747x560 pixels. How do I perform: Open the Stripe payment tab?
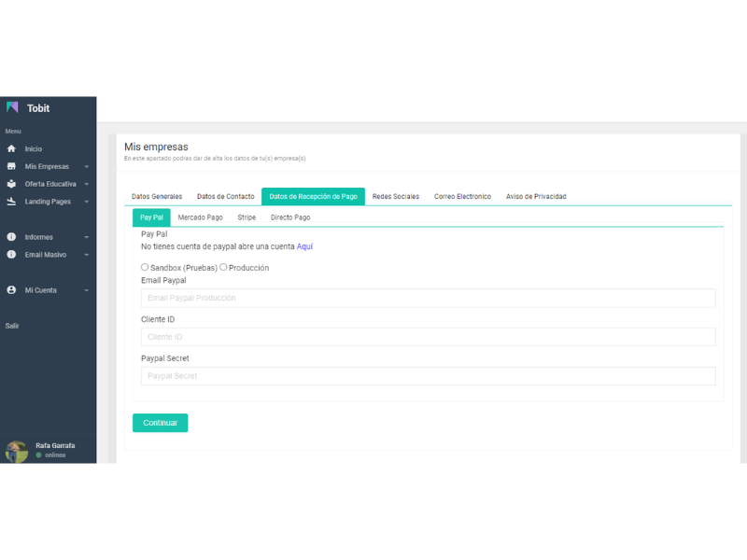pyautogui.click(x=247, y=217)
